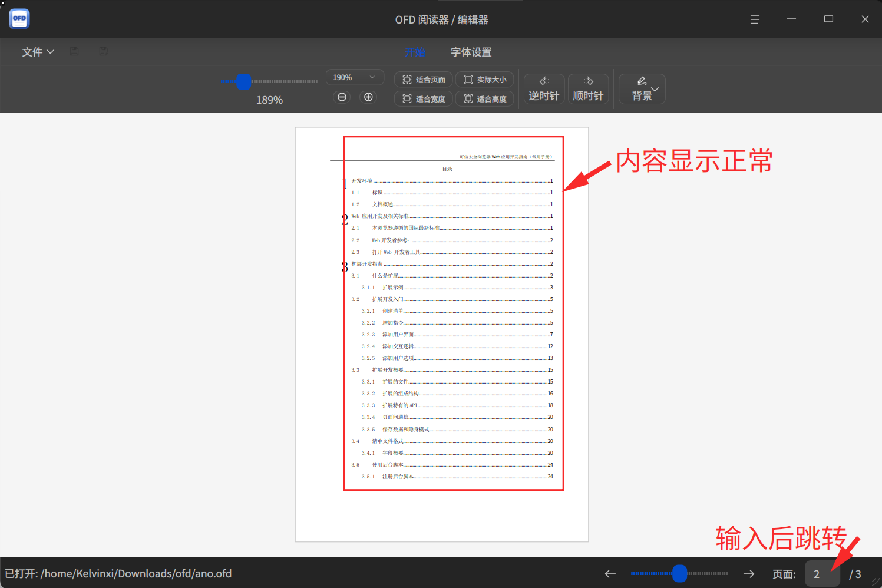Click the save icon beside 文件

(74, 51)
